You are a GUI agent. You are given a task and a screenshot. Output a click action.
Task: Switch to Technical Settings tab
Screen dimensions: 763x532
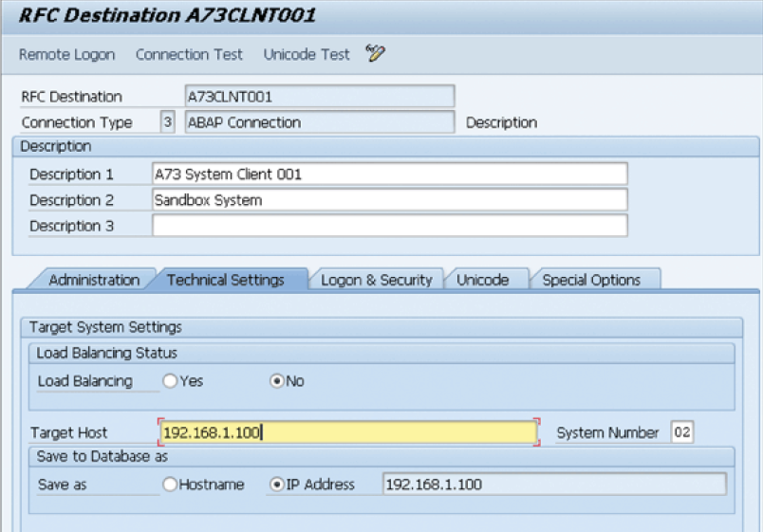tap(226, 280)
